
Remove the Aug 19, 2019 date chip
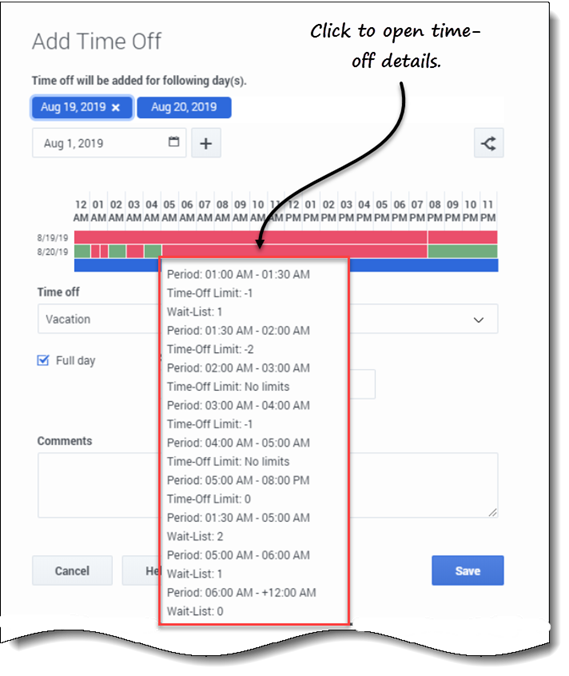pos(116,108)
